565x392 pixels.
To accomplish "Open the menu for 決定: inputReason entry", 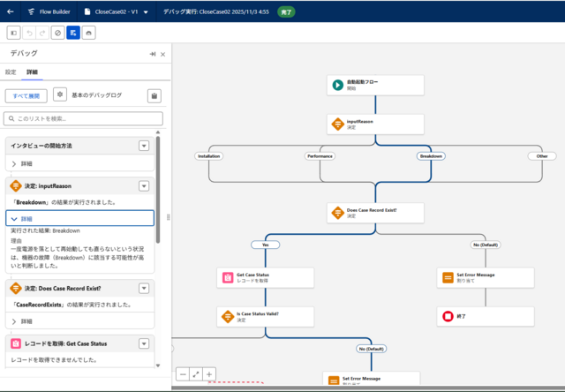I will tap(144, 185).
